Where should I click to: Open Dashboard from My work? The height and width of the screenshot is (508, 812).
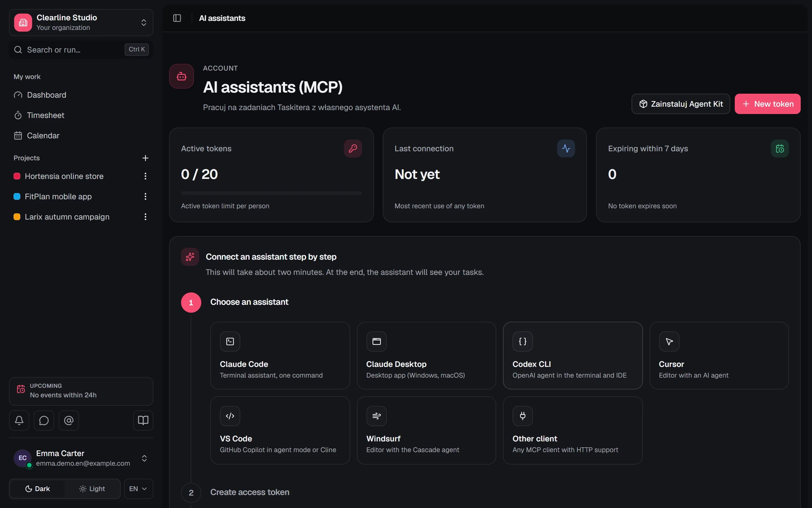(81, 95)
